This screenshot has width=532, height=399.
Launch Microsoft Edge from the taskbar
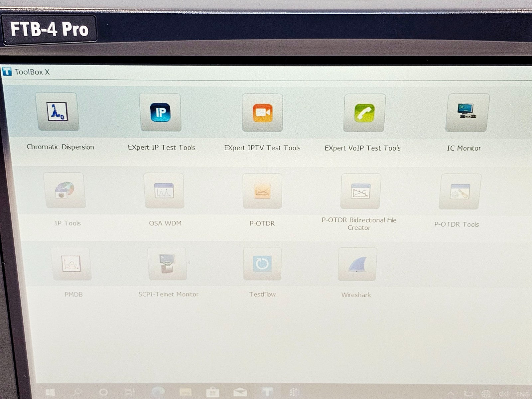click(x=158, y=392)
